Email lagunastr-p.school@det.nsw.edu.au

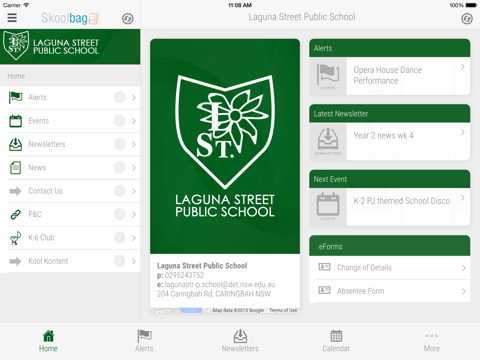[x=220, y=284]
